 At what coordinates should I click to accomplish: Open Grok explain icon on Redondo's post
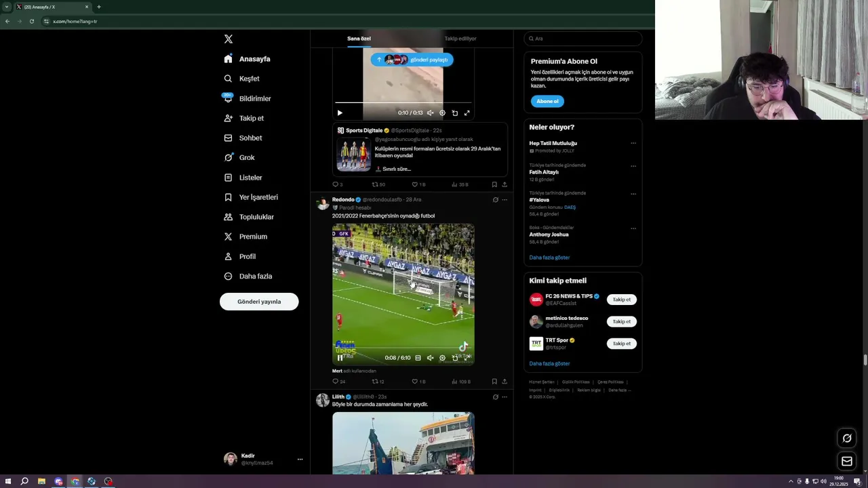(x=495, y=200)
